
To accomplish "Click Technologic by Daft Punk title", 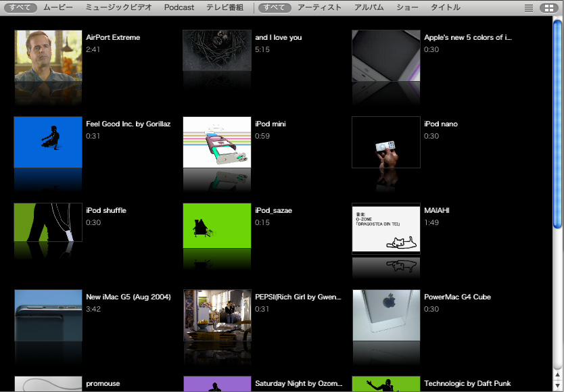I will (x=467, y=384).
